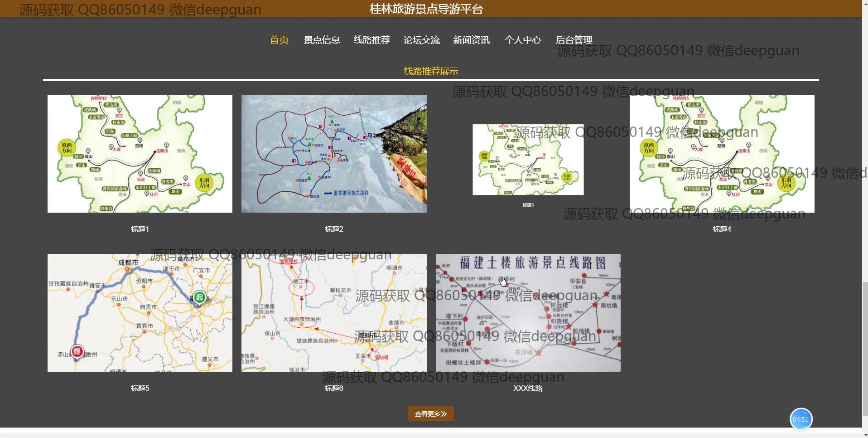Select 论坛交流 in the navigation bar
868x438 pixels.
(x=421, y=40)
